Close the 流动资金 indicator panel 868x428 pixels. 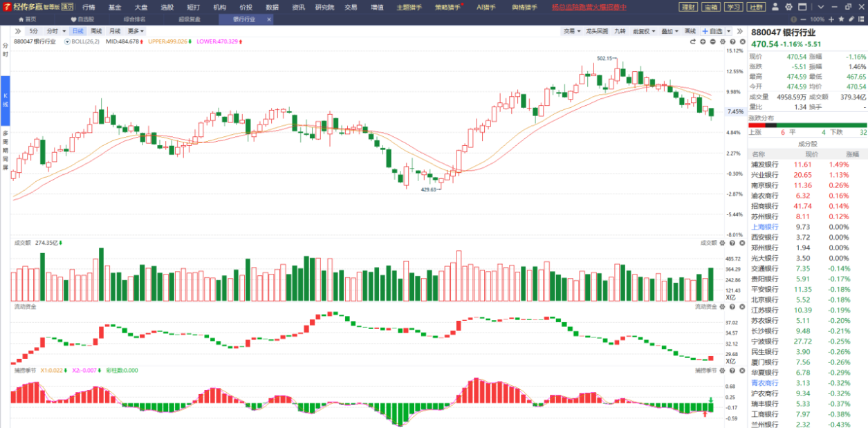(x=741, y=306)
